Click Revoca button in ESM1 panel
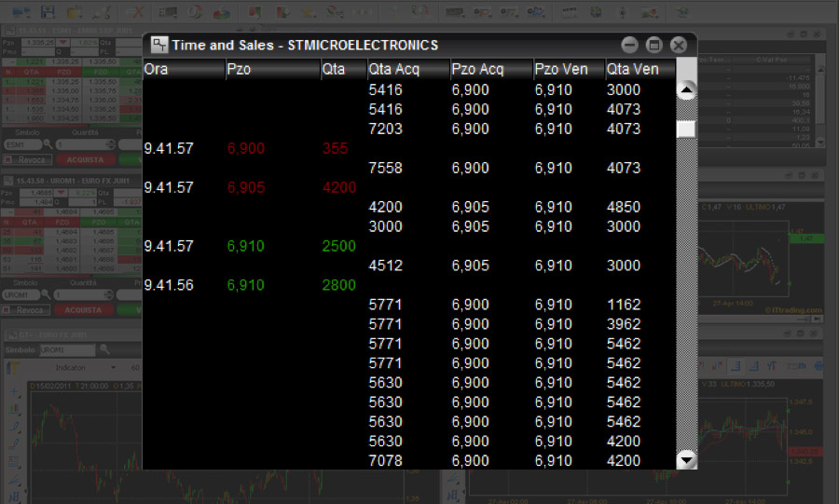This screenshot has width=839, height=504. click(x=28, y=159)
